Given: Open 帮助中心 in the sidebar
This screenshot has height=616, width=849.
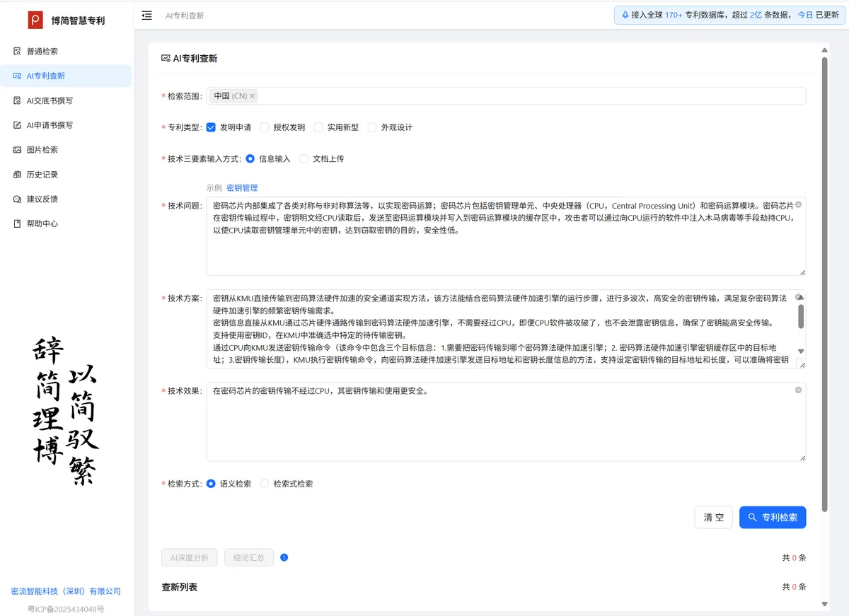Looking at the screenshot, I should [x=42, y=223].
